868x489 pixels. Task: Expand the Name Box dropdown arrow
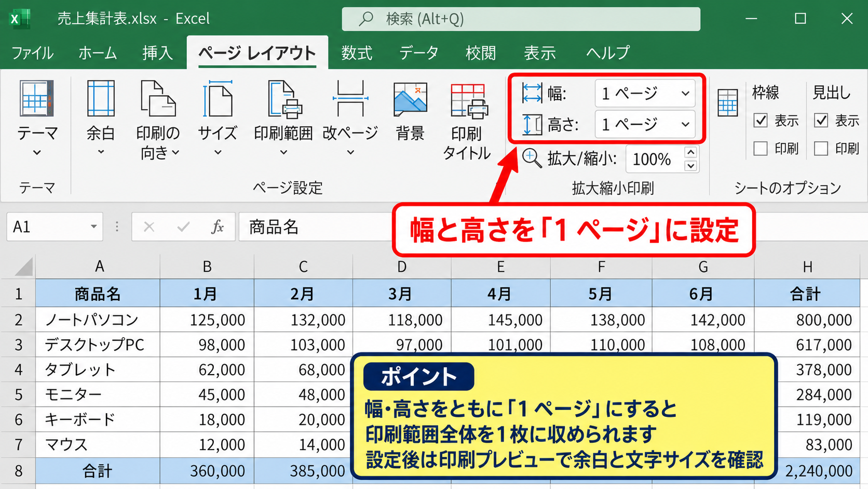tap(93, 227)
